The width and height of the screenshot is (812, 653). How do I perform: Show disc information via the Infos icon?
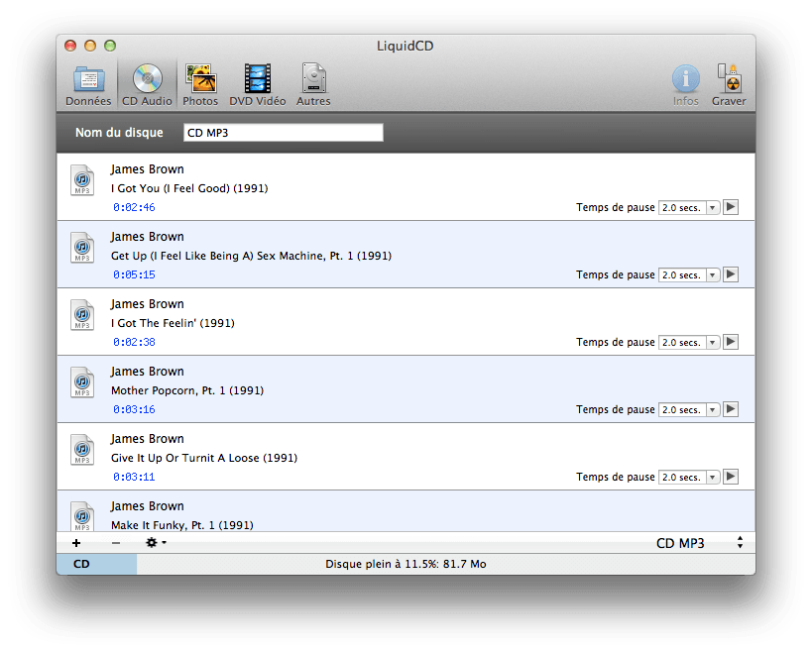pyautogui.click(x=685, y=83)
